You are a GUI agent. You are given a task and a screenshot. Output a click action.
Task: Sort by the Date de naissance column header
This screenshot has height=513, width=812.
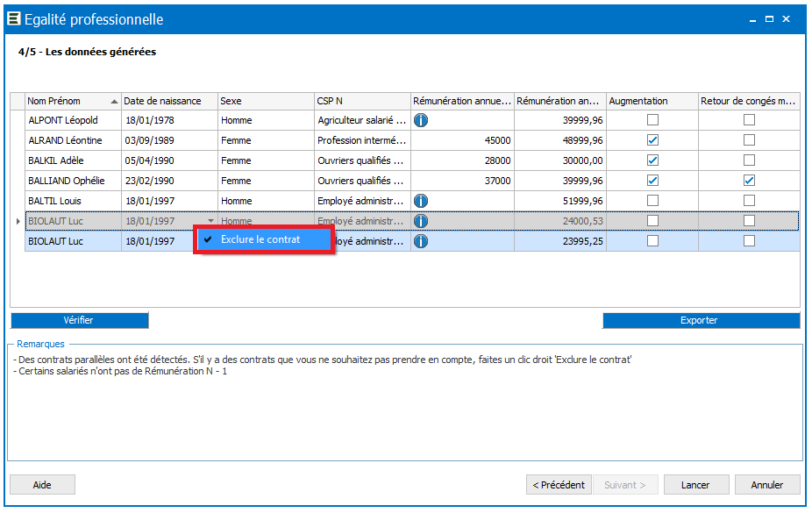pyautogui.click(x=169, y=102)
